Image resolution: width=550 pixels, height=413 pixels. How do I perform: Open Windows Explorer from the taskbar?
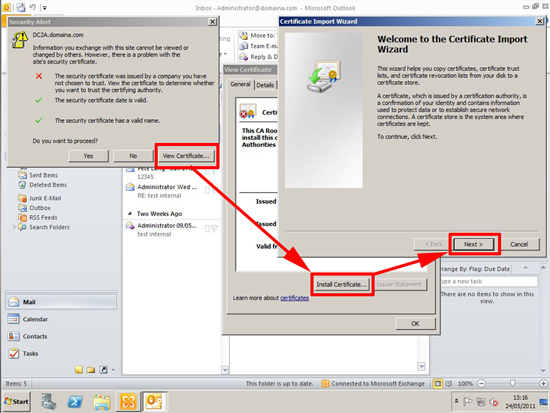(x=102, y=401)
